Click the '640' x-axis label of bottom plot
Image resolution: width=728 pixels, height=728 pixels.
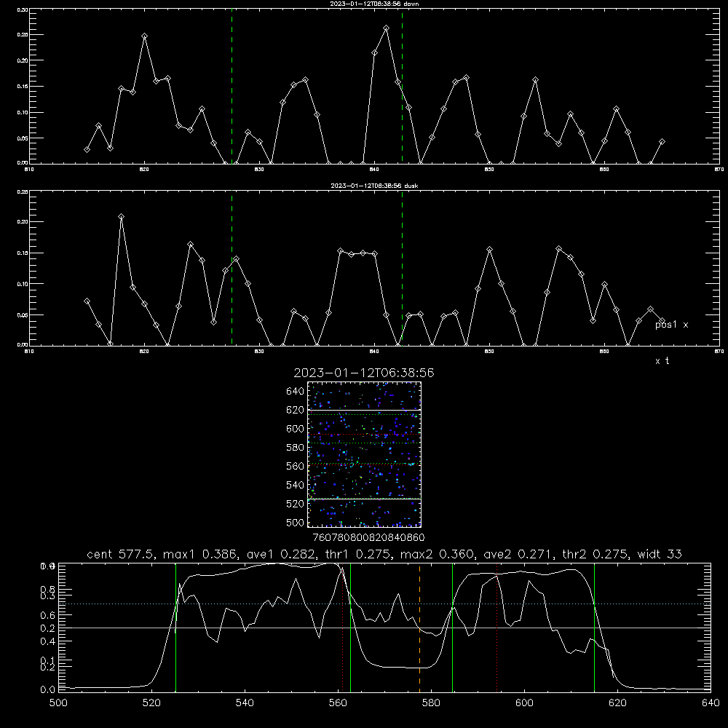coord(711,703)
